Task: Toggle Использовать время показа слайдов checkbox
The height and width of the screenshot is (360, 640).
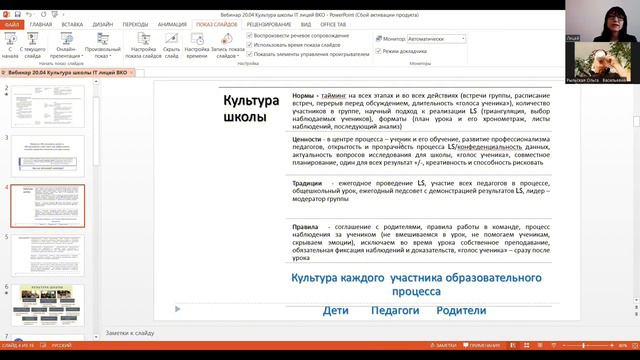Action: [249, 45]
